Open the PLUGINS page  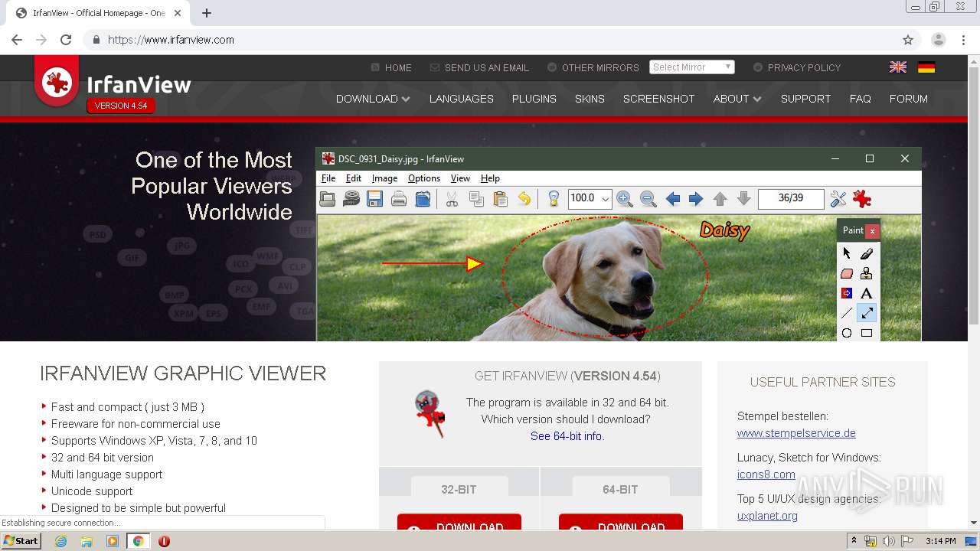534,99
